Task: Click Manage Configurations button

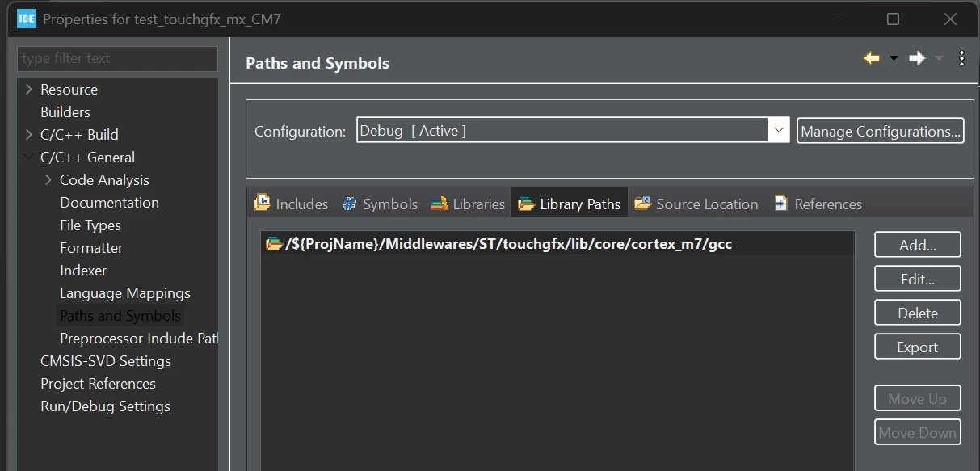Action: coord(881,131)
